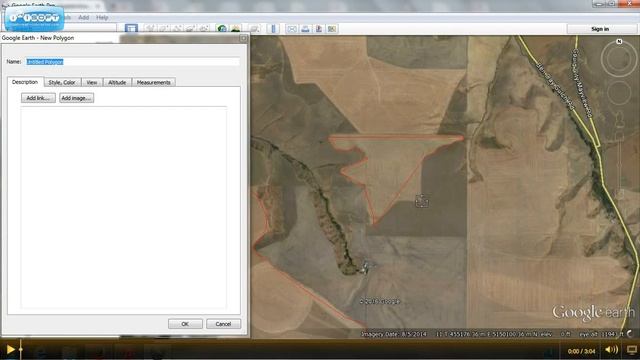Image resolution: width=640 pixels, height=360 pixels.
Task: Confirm polygon with OK button
Action: (x=185, y=324)
